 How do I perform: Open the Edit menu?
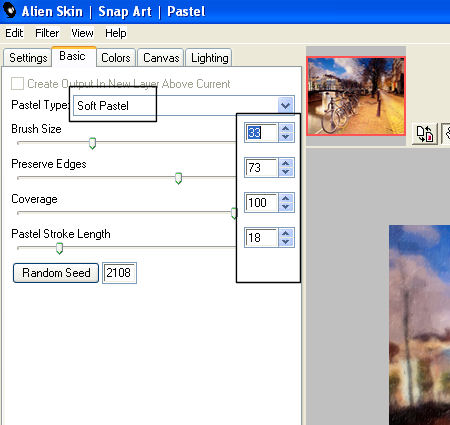tap(14, 33)
